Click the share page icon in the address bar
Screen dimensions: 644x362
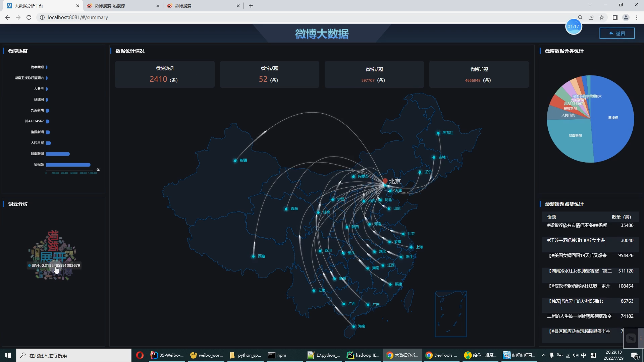591,17
